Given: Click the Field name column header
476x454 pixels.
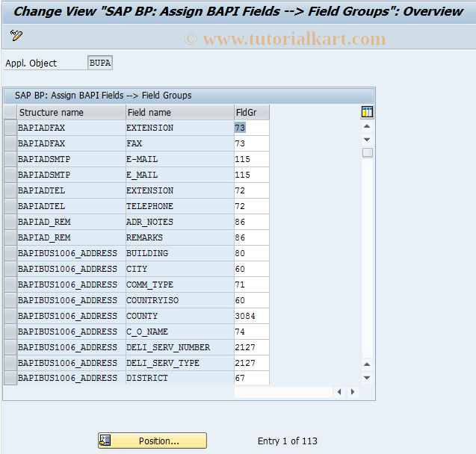Looking at the screenshot, I should (179, 112).
